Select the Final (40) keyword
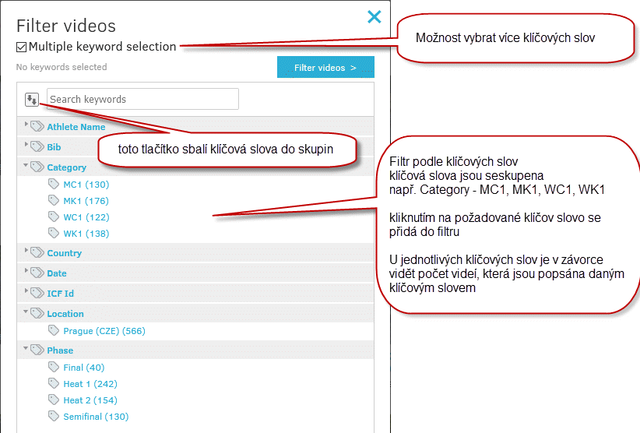The height and width of the screenshot is (433, 640). pyautogui.click(x=84, y=367)
